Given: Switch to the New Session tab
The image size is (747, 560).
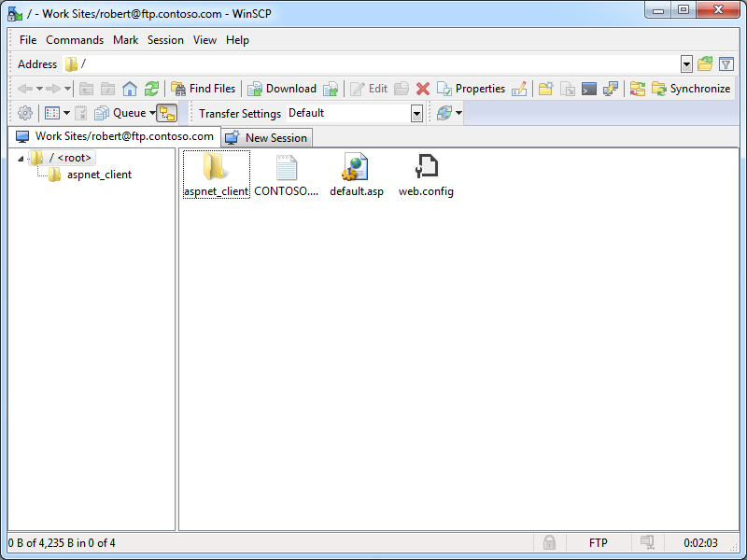Looking at the screenshot, I should [x=266, y=137].
